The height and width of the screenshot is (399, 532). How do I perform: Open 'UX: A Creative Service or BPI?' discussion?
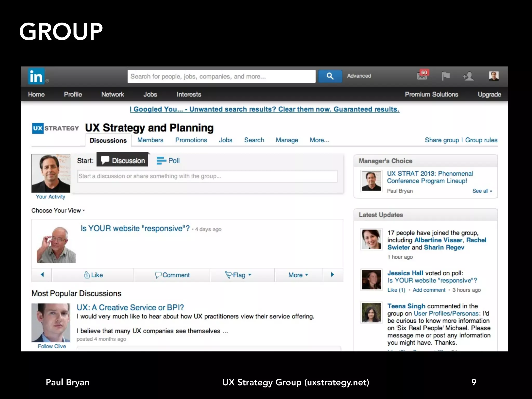130,307
